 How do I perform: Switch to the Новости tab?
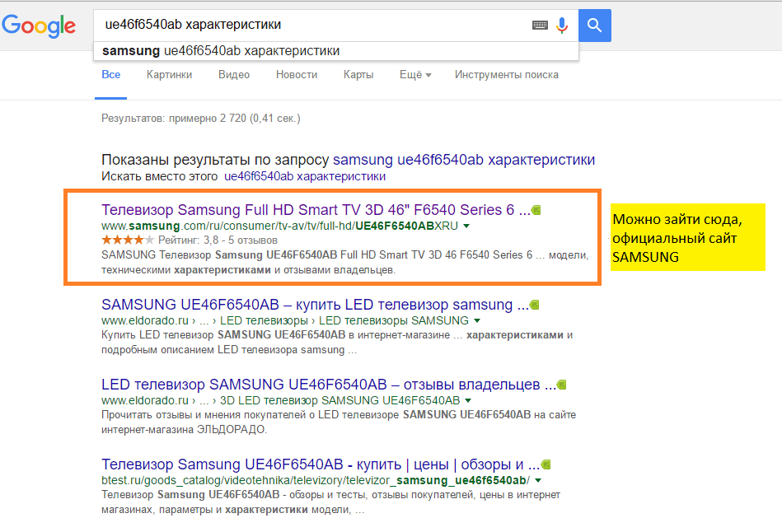point(297,75)
